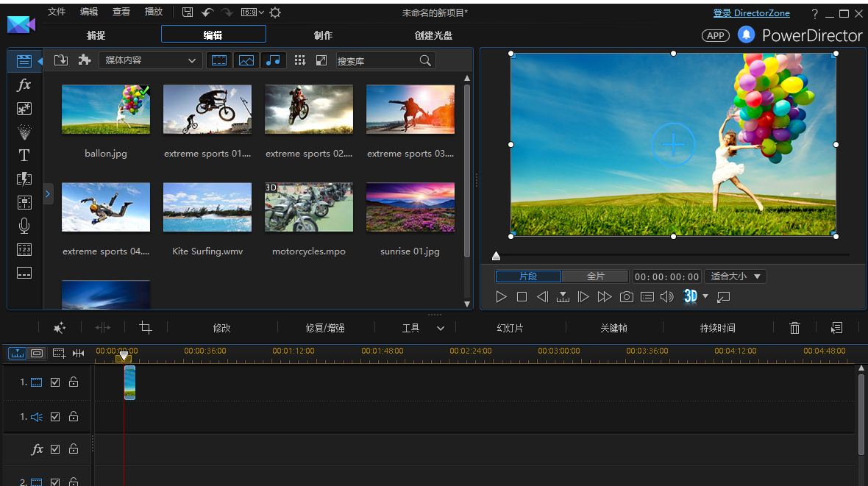The image size is (868, 486).
Task: Open the 文件 menu
Action: click(57, 12)
